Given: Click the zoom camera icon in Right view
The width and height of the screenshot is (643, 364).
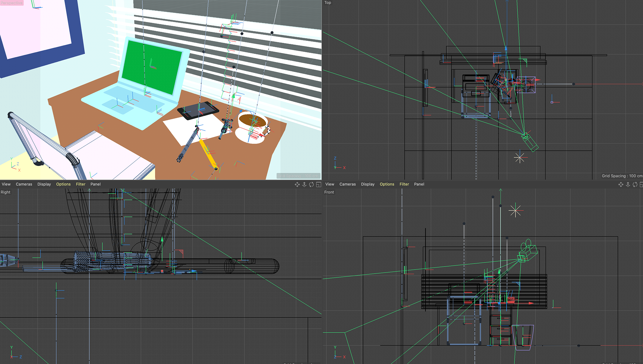Looking at the screenshot, I should [x=304, y=185].
